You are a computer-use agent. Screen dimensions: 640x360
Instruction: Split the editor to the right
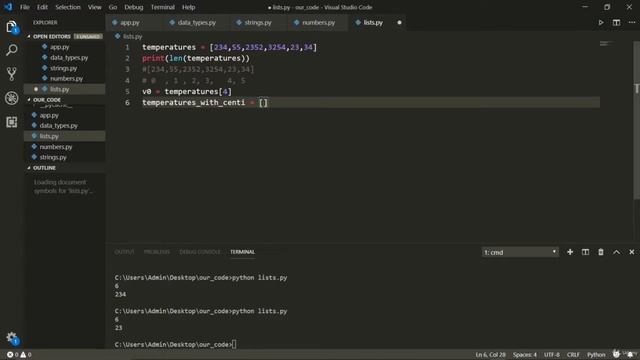(x=616, y=22)
